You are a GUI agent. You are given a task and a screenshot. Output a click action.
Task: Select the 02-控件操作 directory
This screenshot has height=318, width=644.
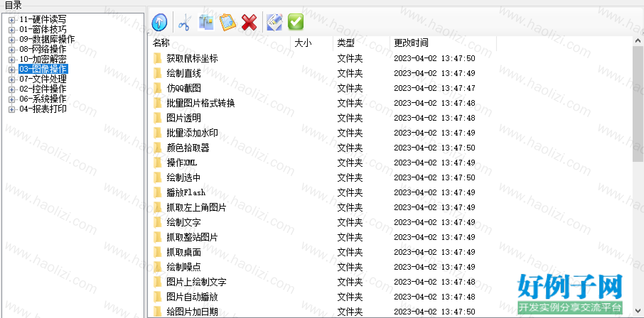point(43,89)
